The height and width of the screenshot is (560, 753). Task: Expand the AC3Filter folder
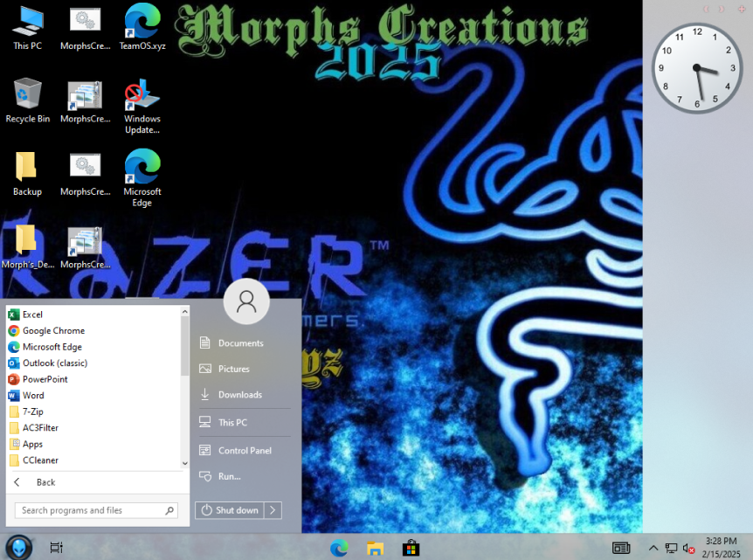93,428
